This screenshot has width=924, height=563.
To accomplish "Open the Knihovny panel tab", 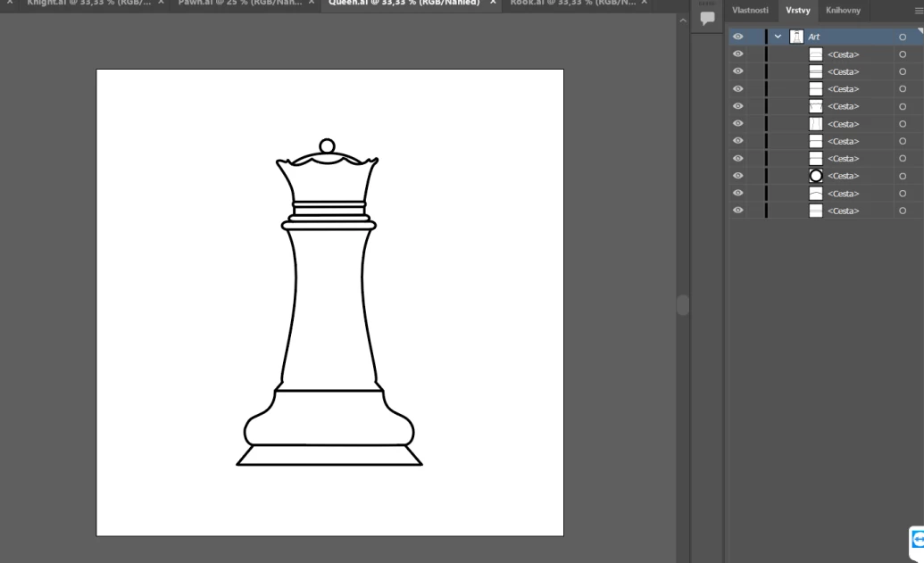I will (x=843, y=10).
